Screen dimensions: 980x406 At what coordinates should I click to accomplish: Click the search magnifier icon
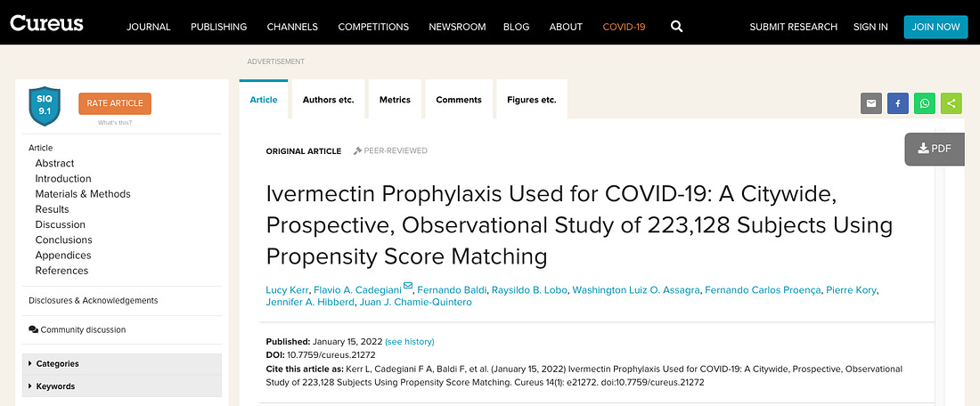[676, 27]
